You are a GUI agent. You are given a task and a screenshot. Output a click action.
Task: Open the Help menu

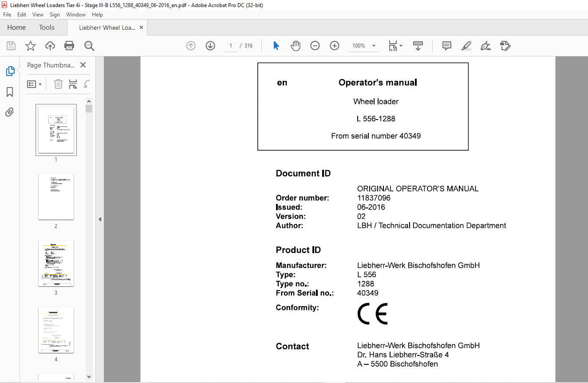point(97,15)
